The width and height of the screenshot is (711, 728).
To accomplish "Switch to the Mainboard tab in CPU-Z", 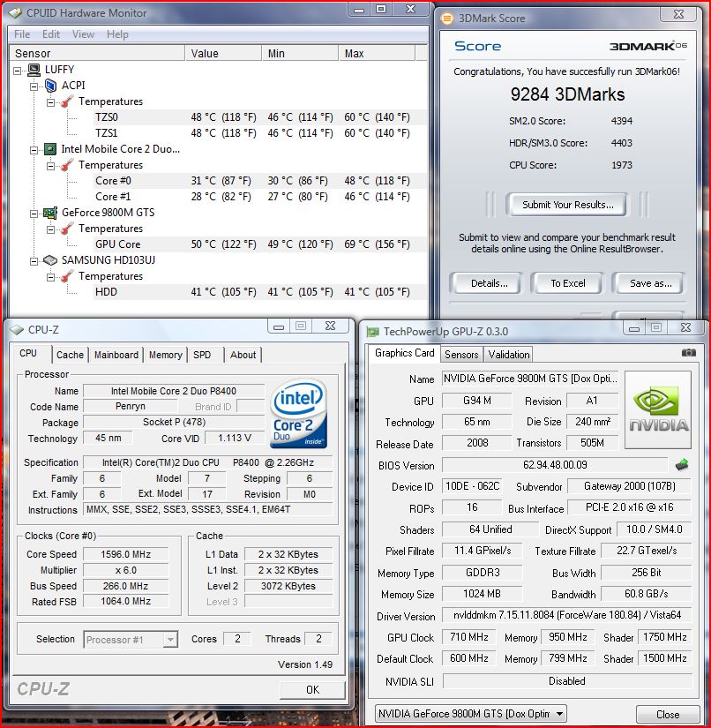I will [x=116, y=355].
